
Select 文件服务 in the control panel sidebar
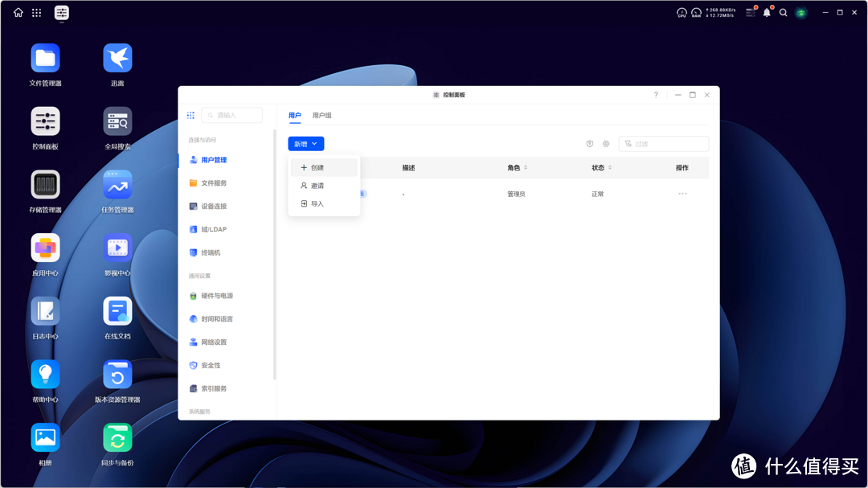(212, 182)
